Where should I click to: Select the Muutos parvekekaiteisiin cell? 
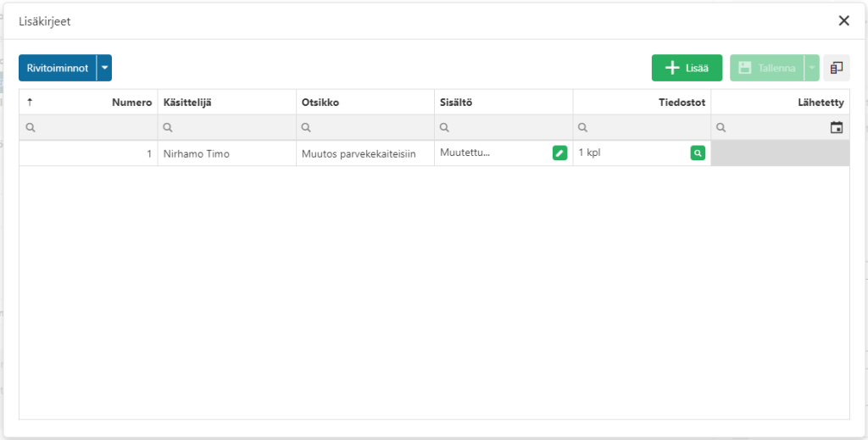365,153
